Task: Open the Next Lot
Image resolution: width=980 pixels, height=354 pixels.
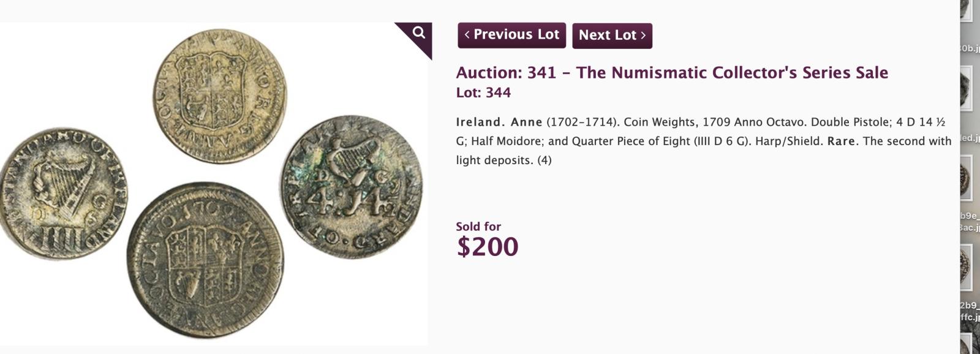Action: (612, 36)
